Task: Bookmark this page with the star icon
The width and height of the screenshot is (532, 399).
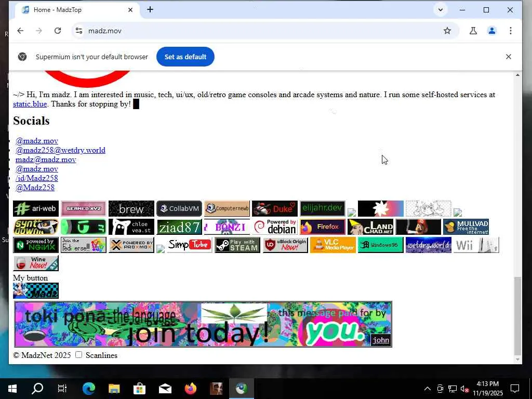Action: click(447, 31)
